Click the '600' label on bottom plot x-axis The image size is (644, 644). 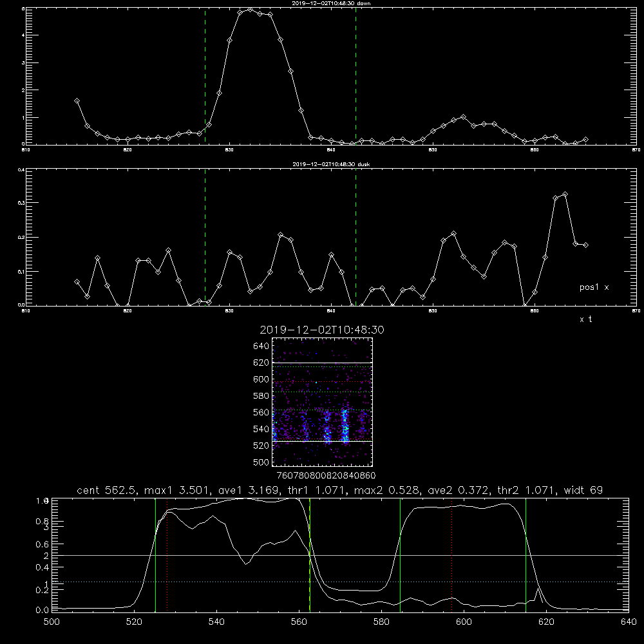pyautogui.click(x=464, y=622)
